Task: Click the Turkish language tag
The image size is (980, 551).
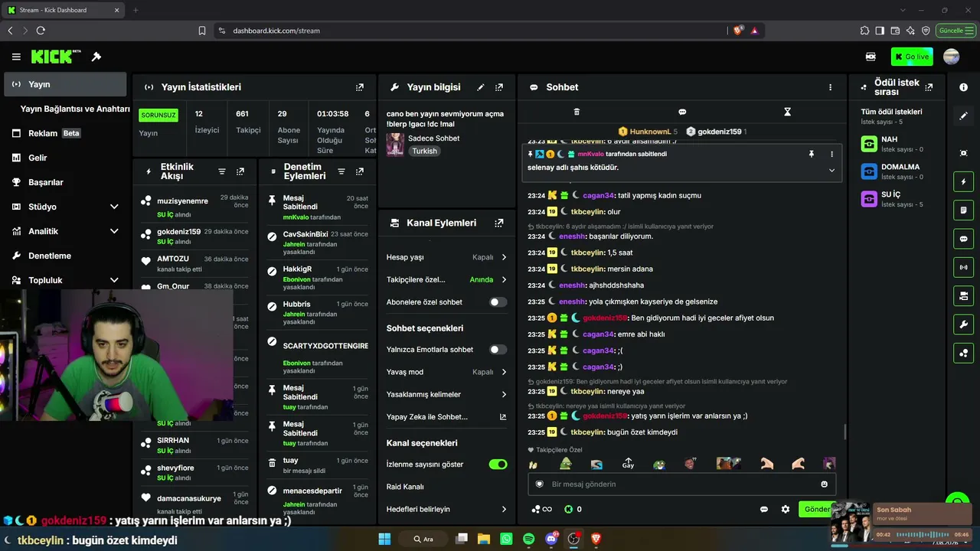Action: (x=424, y=152)
